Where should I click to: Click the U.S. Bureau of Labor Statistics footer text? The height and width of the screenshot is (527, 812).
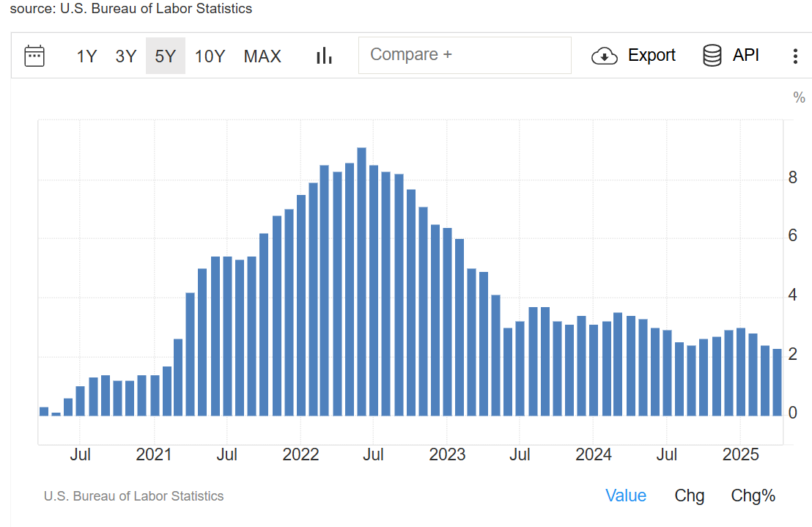(133, 496)
